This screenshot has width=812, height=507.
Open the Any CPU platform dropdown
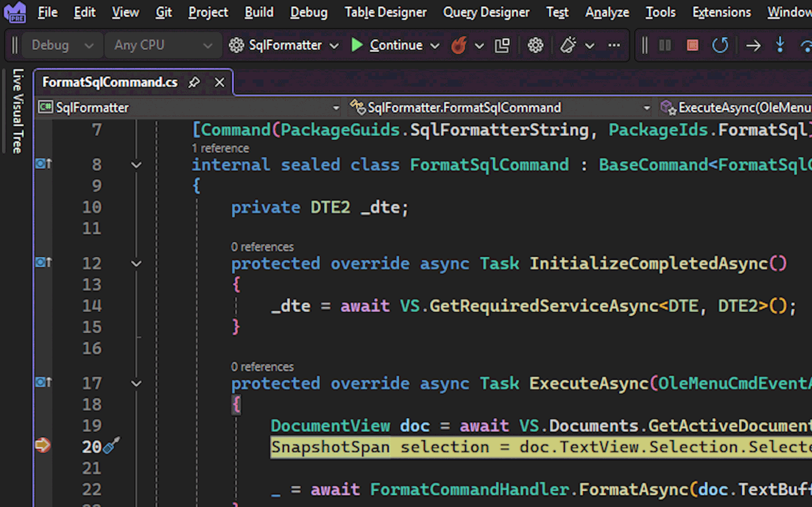tap(163, 45)
